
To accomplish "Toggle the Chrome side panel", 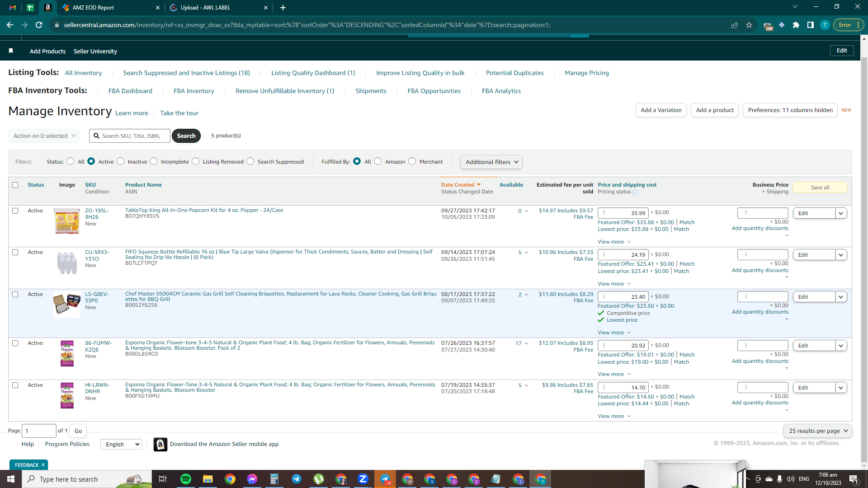I will [x=811, y=25].
